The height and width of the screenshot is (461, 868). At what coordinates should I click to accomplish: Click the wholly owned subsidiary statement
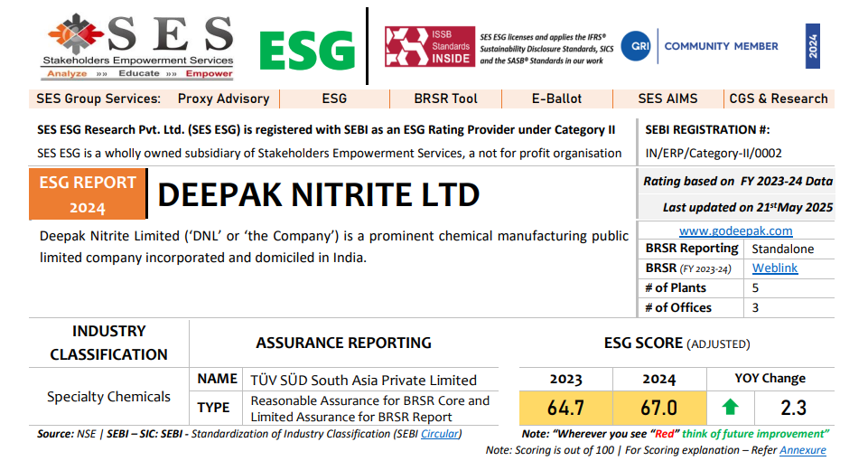[x=330, y=154]
